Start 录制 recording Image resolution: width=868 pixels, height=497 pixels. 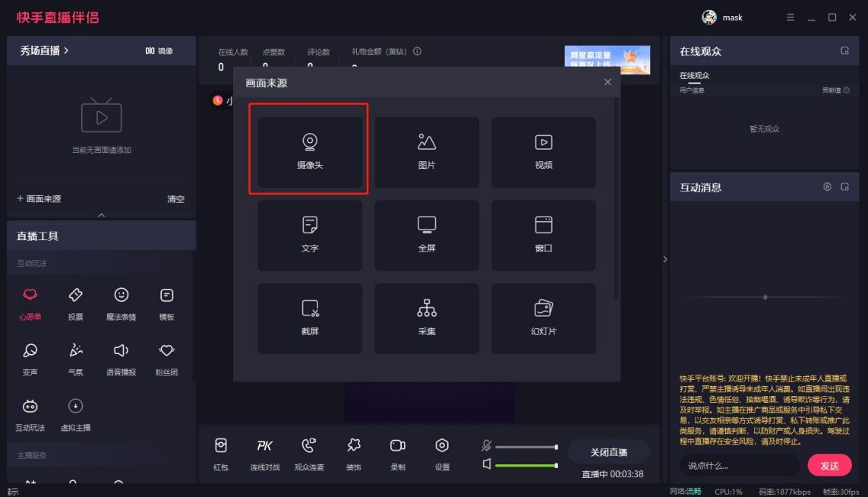point(397,454)
